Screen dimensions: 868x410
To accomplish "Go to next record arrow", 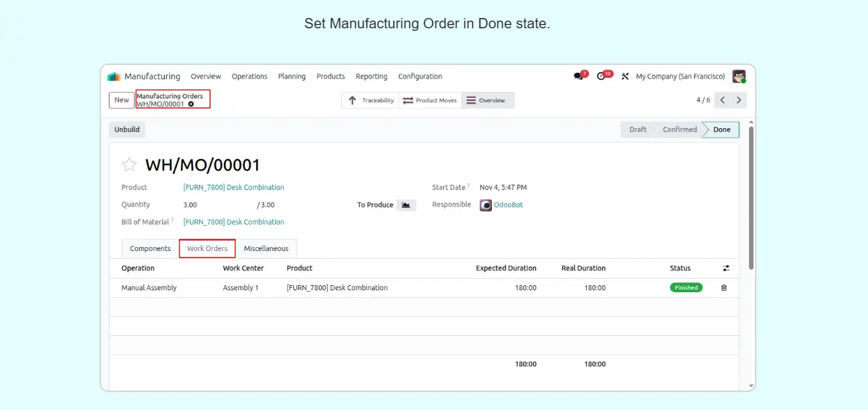I will pos(739,100).
